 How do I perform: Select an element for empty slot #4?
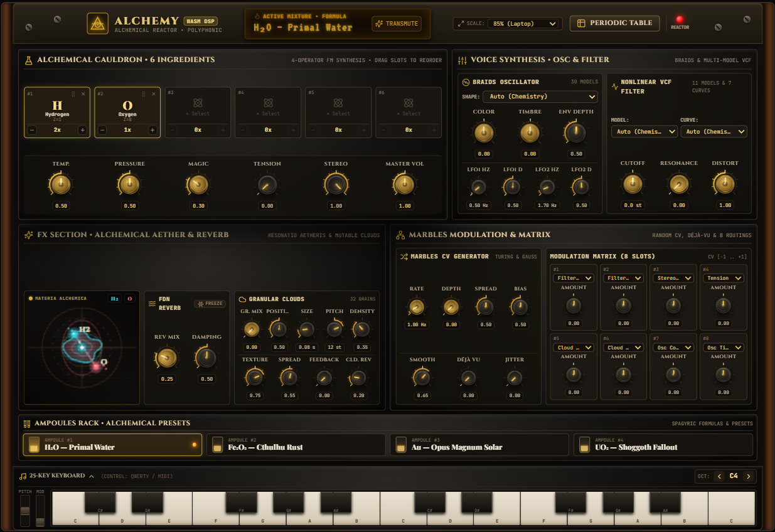pyautogui.click(x=268, y=106)
